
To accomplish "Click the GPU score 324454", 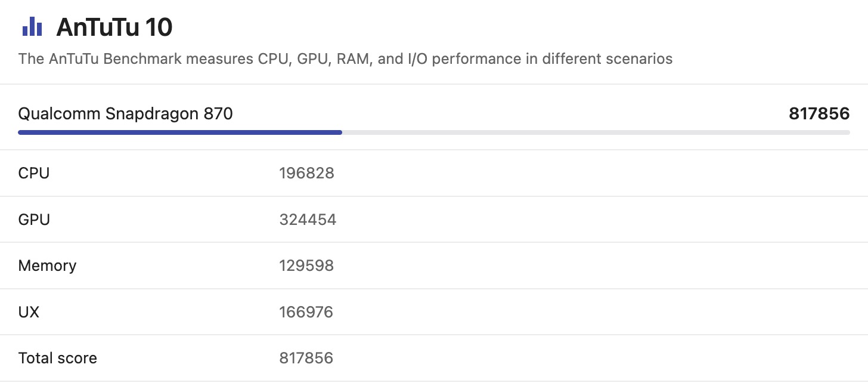I will pos(308,220).
